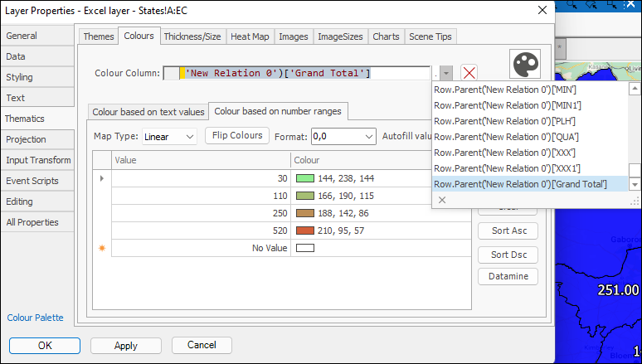Open the Colour Column dropdown arrow
The image size is (642, 364).
(x=447, y=73)
